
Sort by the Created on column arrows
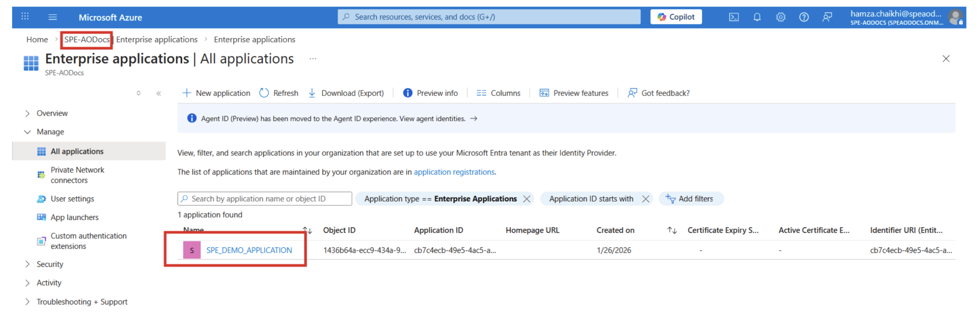tap(672, 230)
